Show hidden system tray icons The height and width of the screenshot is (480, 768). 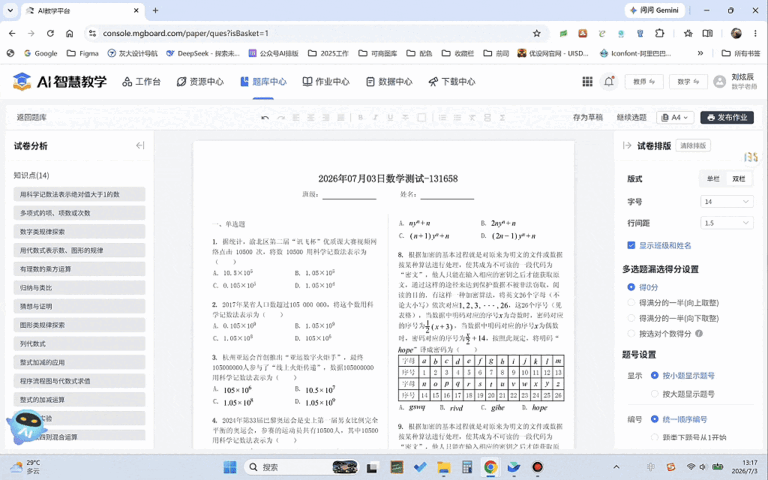[616, 467]
